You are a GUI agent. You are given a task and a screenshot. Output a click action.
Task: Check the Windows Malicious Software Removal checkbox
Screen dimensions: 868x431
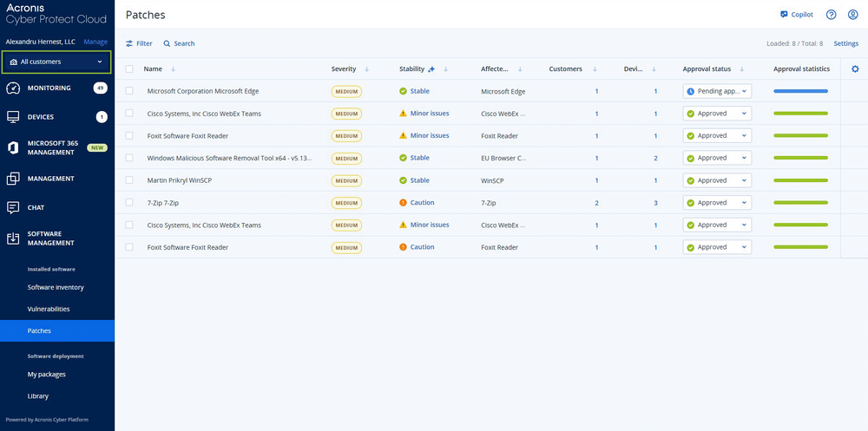(129, 158)
